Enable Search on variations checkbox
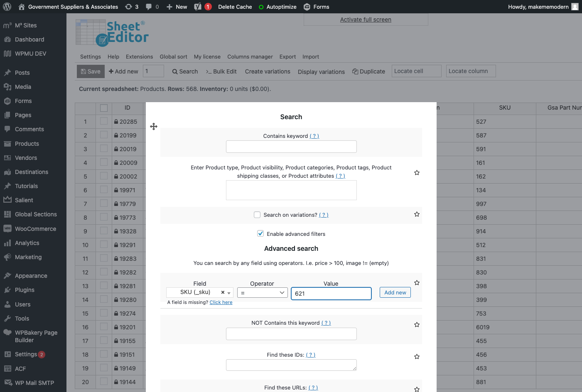582x392 pixels. click(257, 215)
